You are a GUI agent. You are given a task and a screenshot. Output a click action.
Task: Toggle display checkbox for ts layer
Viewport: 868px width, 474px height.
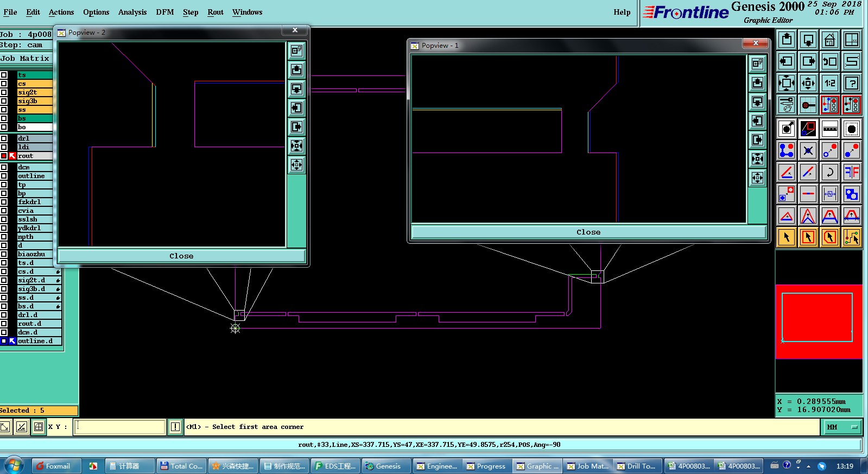[4, 75]
